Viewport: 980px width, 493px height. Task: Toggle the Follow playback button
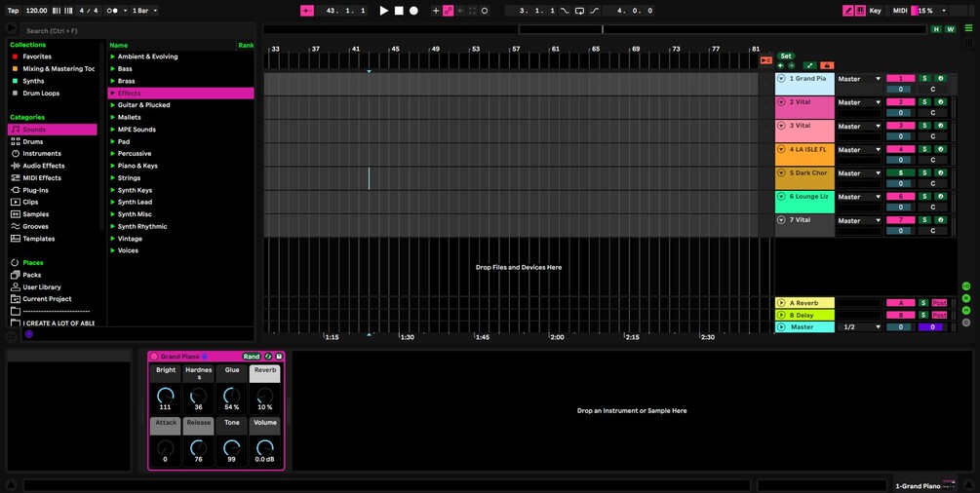tap(307, 11)
